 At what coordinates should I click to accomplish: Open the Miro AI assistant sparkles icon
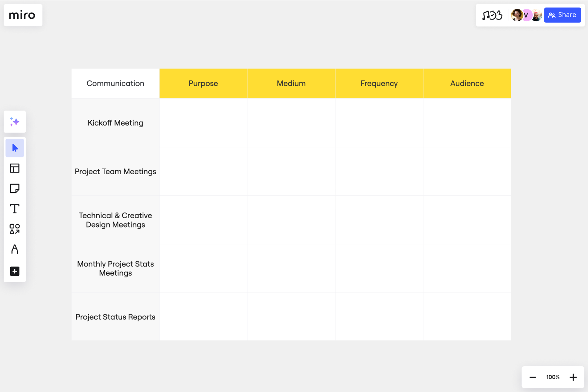[15, 122]
